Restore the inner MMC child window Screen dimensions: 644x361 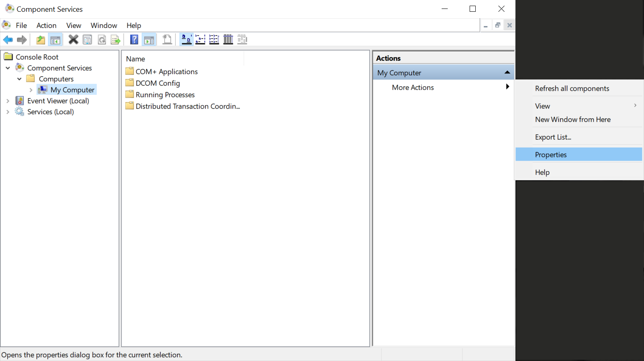498,25
